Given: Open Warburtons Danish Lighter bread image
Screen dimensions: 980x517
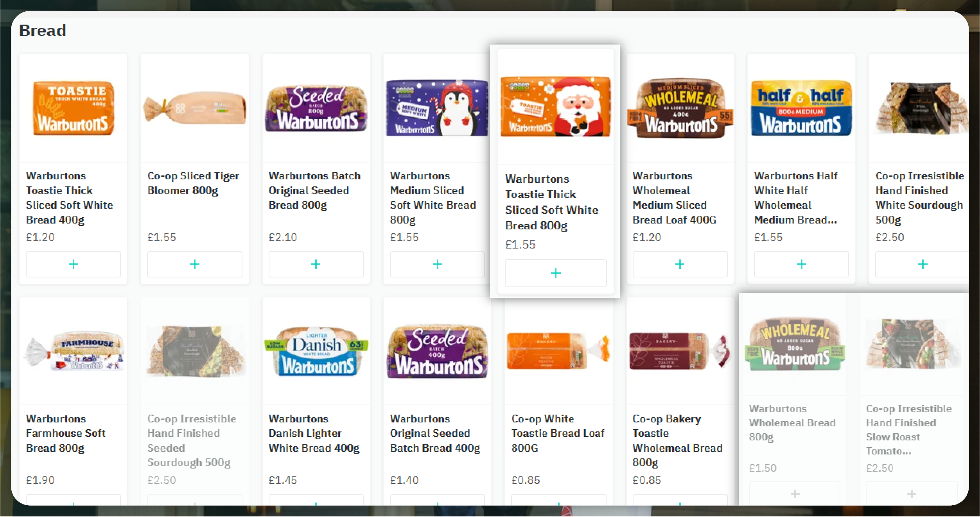Looking at the screenshot, I should coord(316,351).
